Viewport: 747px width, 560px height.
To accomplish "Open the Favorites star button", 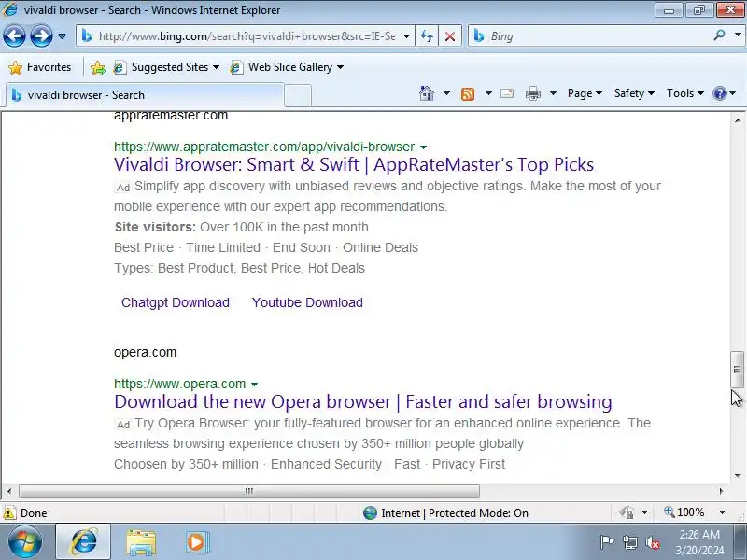I will tap(40, 67).
